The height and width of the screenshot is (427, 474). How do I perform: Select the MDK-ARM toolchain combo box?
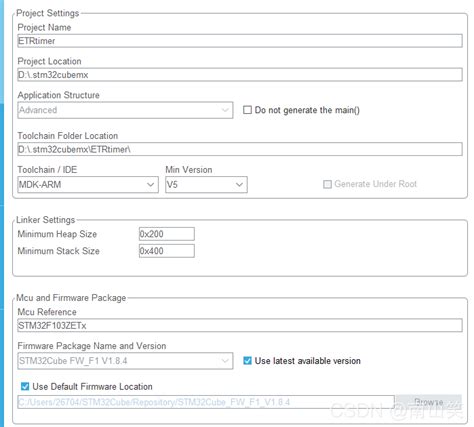[88, 184]
